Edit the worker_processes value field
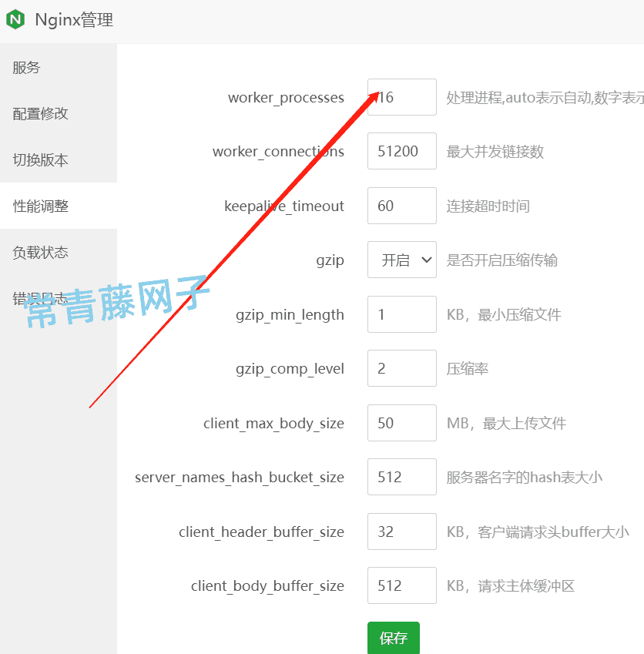Viewport: 644px width, 654px height. (x=401, y=97)
